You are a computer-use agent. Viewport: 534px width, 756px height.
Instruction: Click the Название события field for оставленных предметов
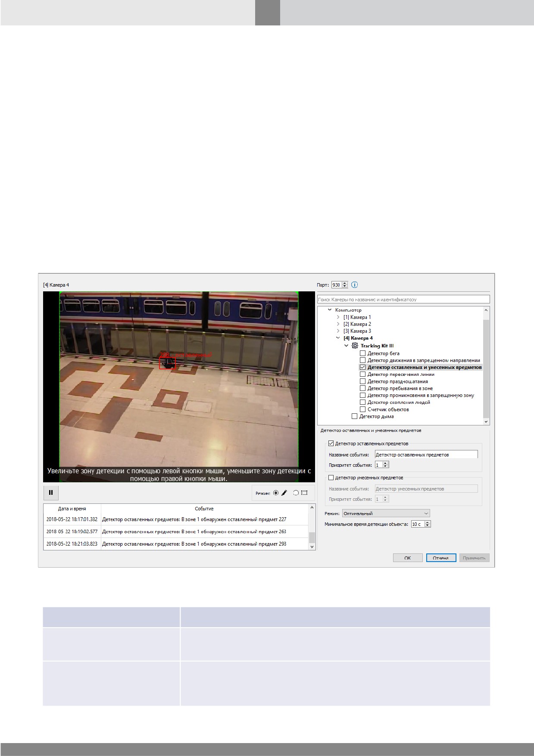(426, 455)
